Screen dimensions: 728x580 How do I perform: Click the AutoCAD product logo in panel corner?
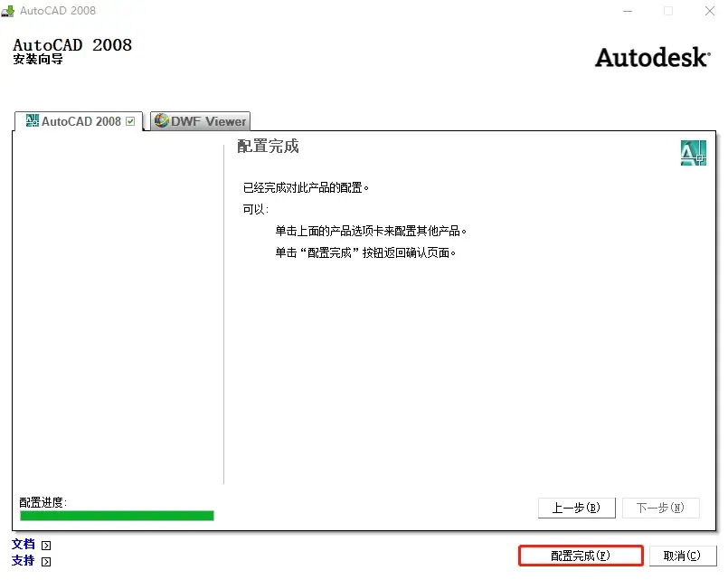point(693,153)
